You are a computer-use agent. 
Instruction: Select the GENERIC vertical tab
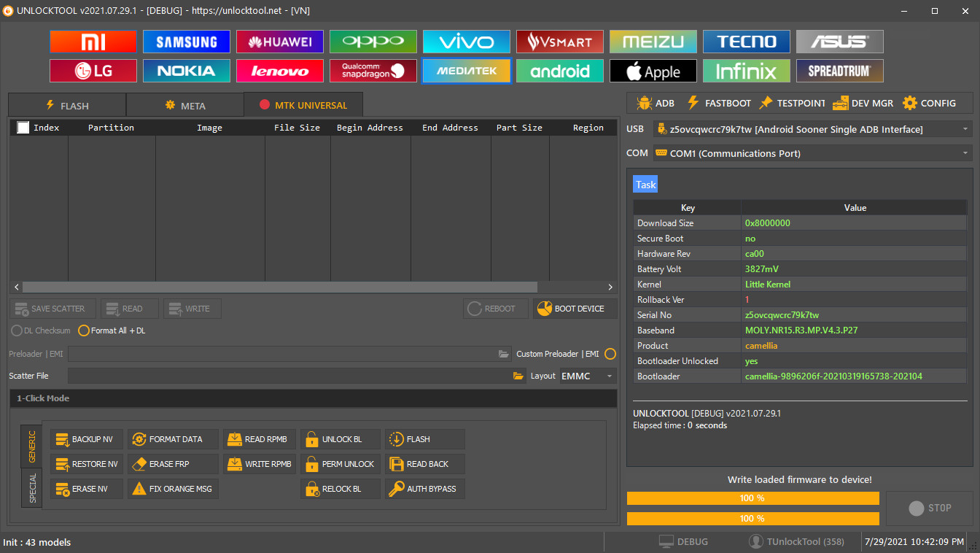click(x=31, y=446)
